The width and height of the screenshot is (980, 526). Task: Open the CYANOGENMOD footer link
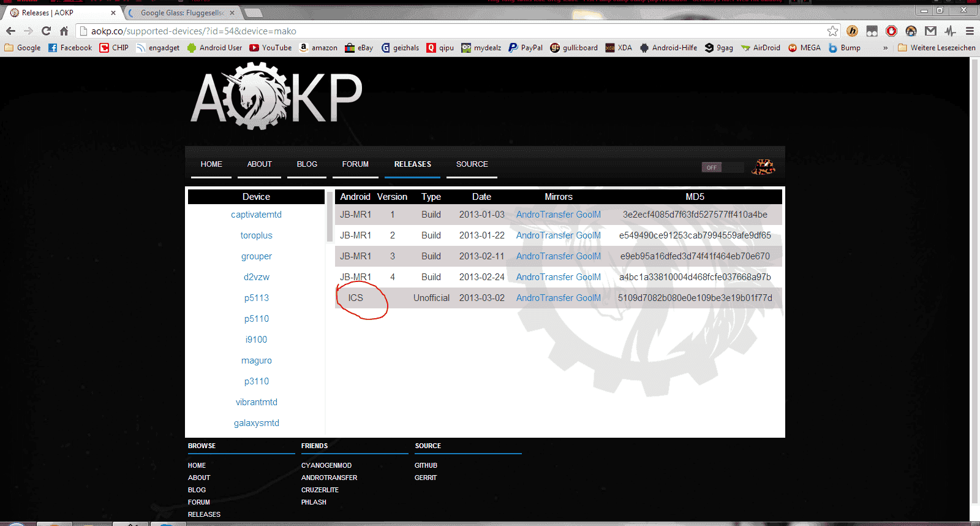[326, 465]
